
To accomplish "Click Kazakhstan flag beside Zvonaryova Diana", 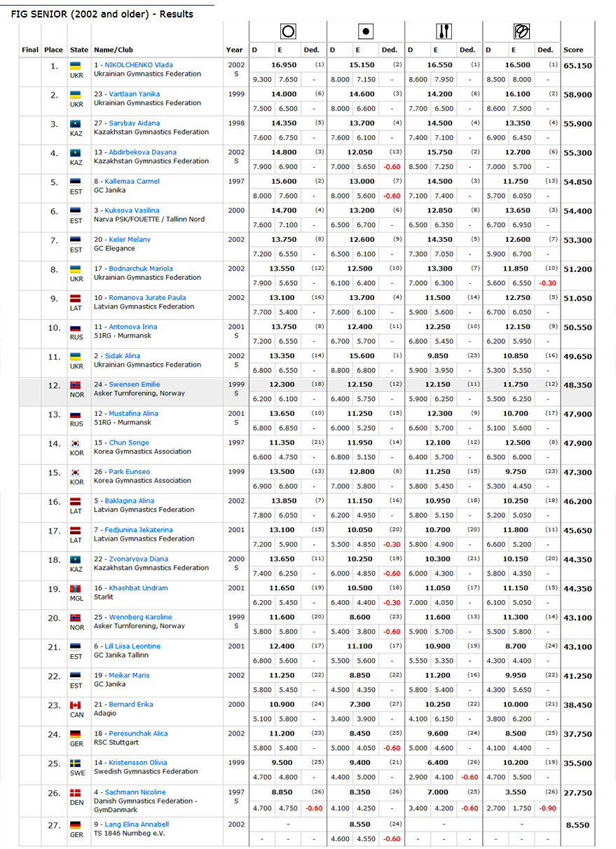I will pos(75,559).
